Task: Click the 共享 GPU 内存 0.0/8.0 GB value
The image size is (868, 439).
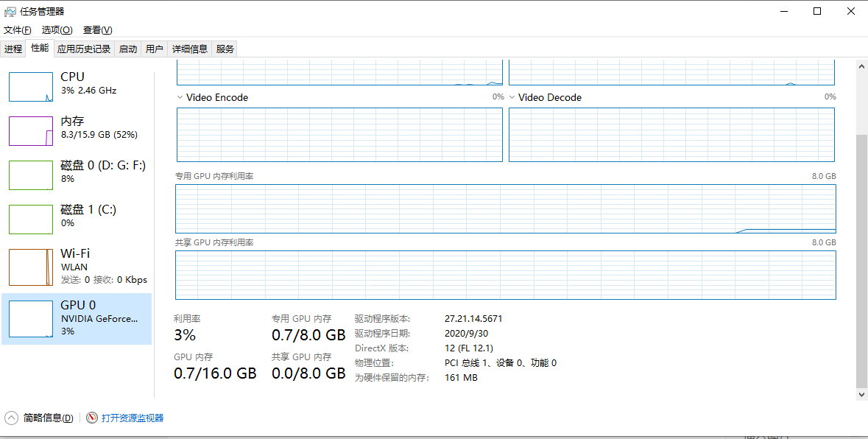Action: coord(308,373)
